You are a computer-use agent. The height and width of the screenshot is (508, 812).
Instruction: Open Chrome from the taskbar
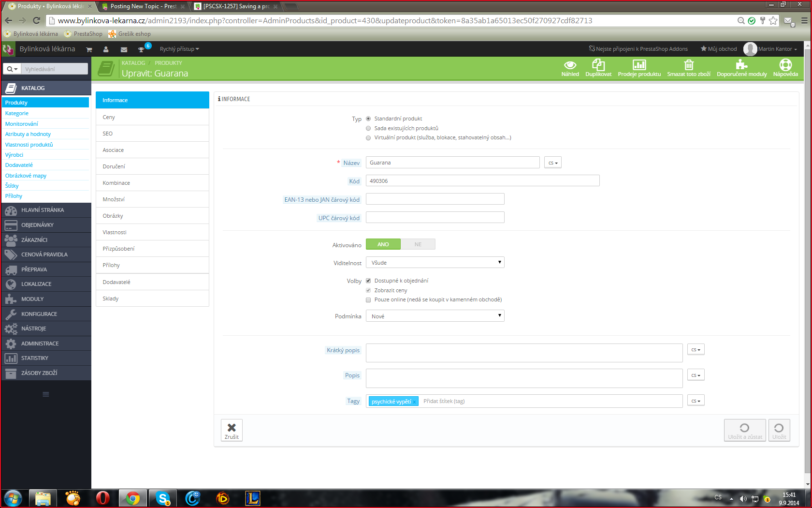pyautogui.click(x=132, y=498)
